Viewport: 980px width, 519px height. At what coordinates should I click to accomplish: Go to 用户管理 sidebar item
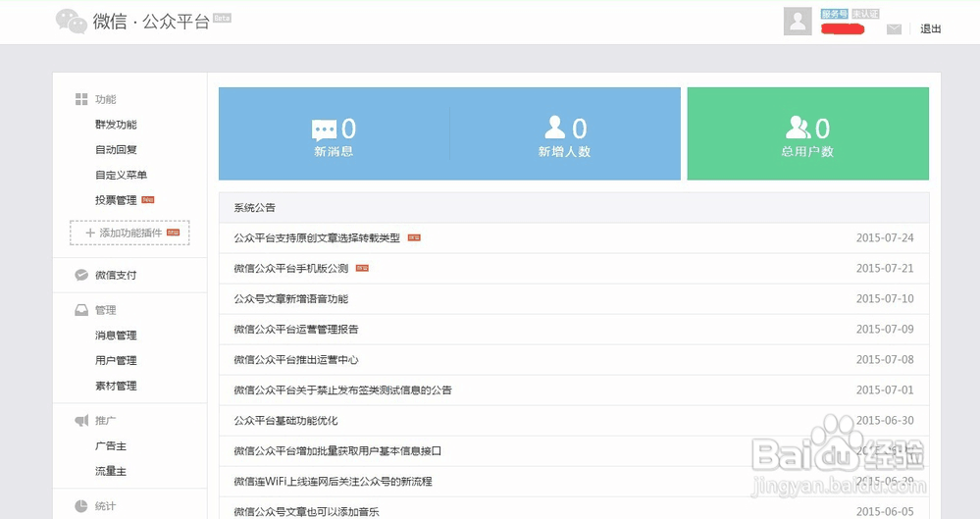click(116, 360)
